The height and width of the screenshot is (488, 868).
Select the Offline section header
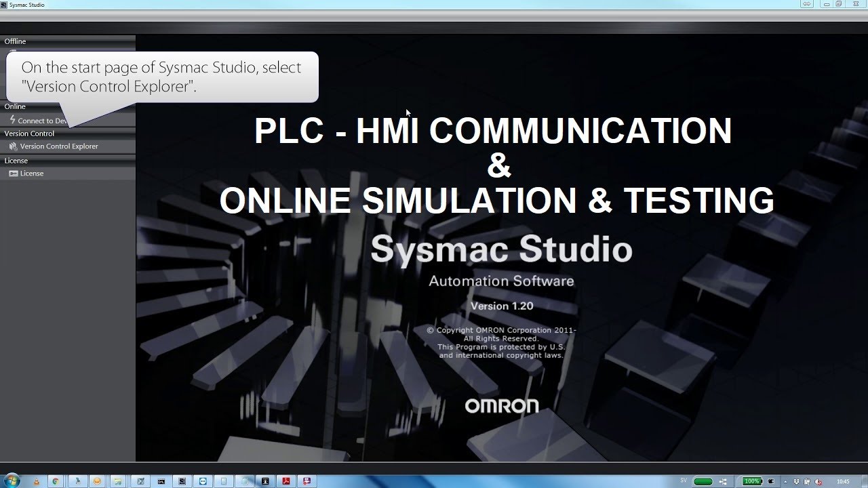15,41
